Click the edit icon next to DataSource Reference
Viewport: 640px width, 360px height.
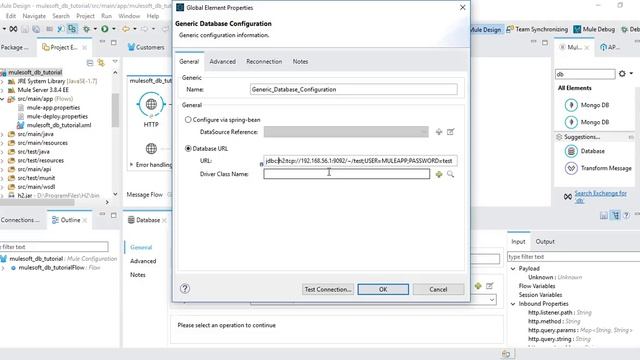click(x=451, y=132)
